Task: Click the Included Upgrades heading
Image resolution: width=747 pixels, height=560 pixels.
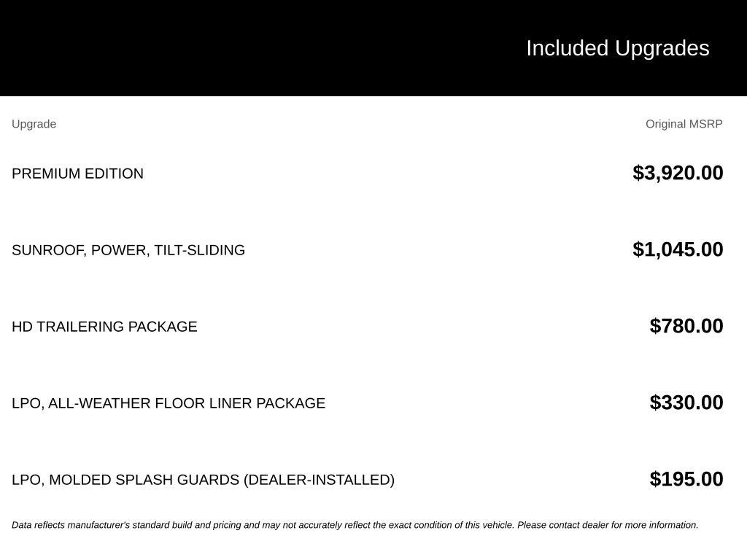Action: (617, 48)
